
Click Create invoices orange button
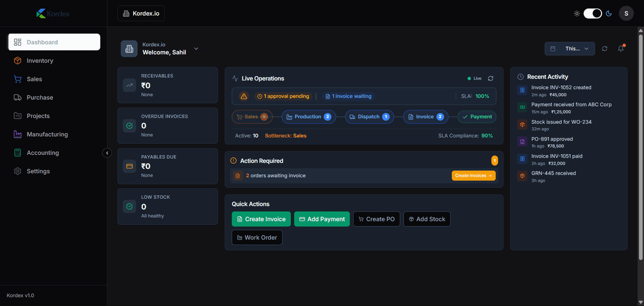pyautogui.click(x=474, y=176)
